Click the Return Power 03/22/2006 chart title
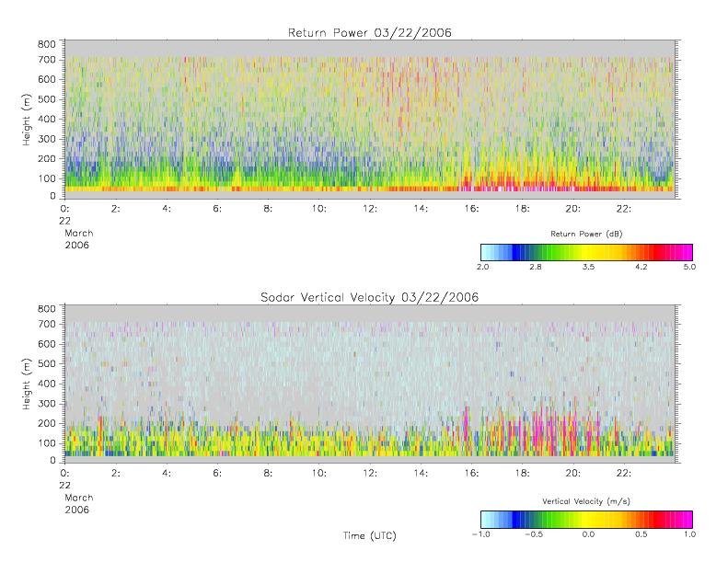This screenshot has height=562, width=728. (370, 32)
